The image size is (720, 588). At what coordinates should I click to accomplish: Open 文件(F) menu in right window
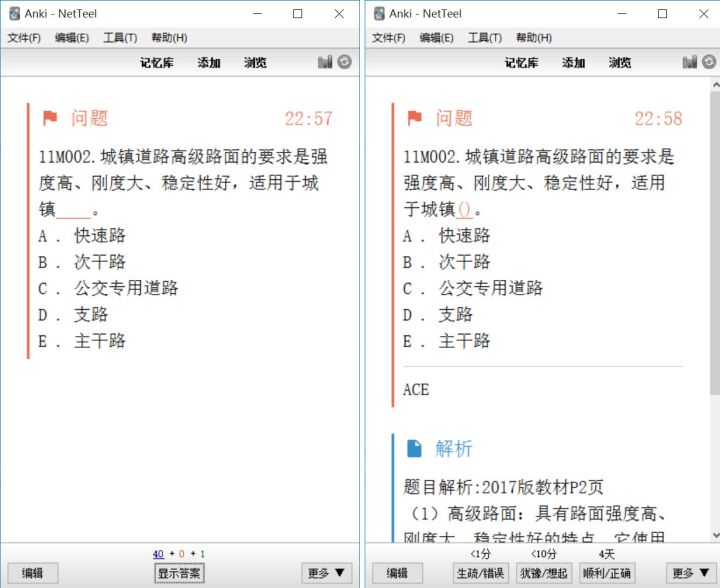click(x=388, y=38)
